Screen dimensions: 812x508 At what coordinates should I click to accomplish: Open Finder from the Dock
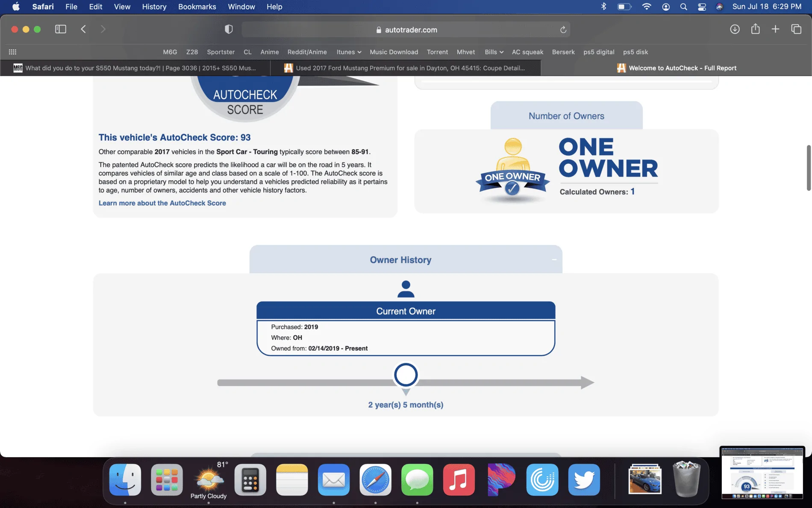pyautogui.click(x=125, y=479)
